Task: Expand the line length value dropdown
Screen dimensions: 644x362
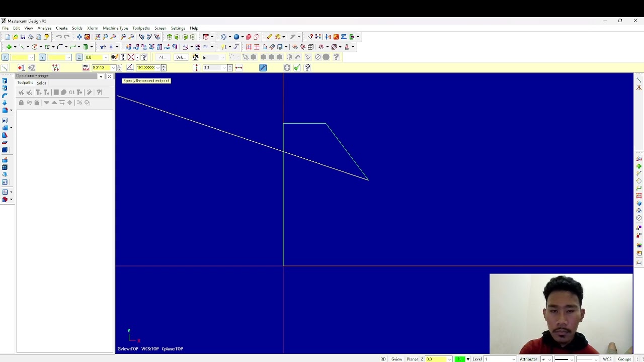Action: pos(113,68)
